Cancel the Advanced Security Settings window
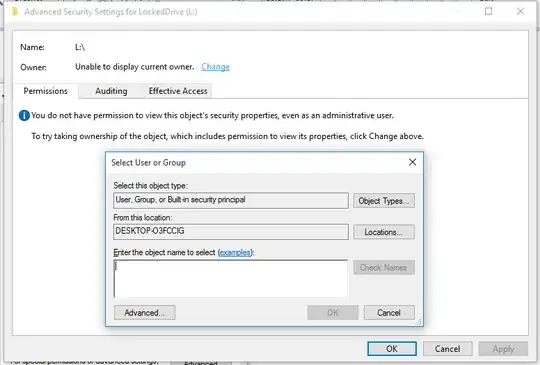This screenshot has height=365, width=540. click(x=447, y=349)
